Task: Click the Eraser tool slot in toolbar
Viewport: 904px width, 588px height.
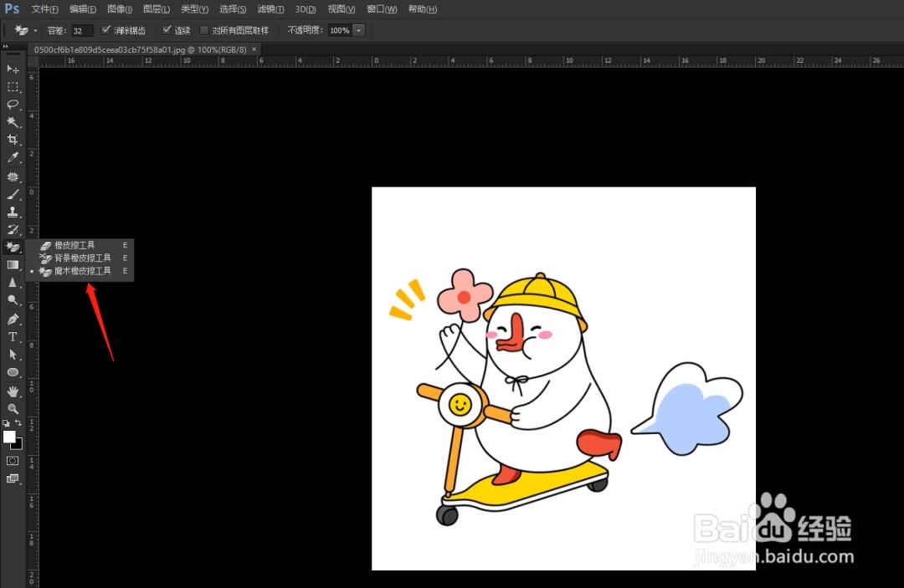Action: pos(13,247)
